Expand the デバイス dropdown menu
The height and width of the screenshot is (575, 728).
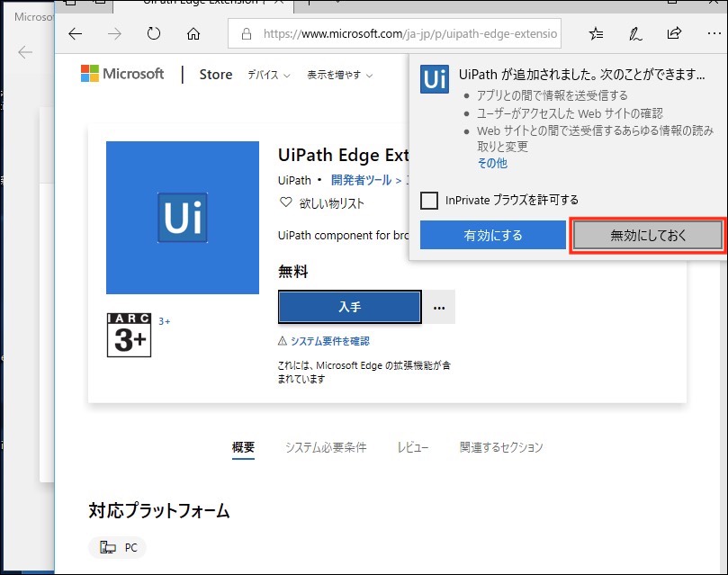pos(269,75)
